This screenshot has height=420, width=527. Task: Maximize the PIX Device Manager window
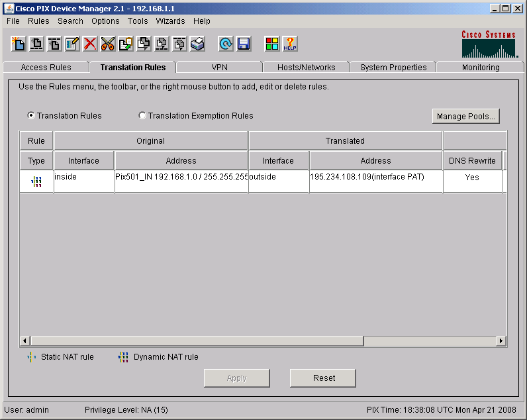click(506, 9)
